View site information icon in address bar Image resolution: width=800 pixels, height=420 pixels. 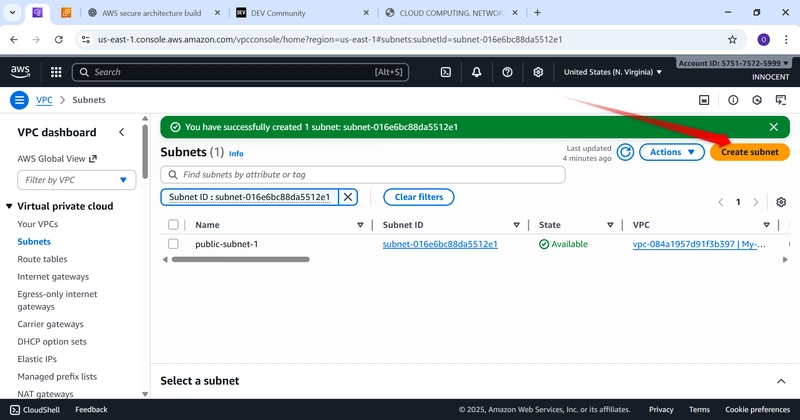pyautogui.click(x=86, y=39)
